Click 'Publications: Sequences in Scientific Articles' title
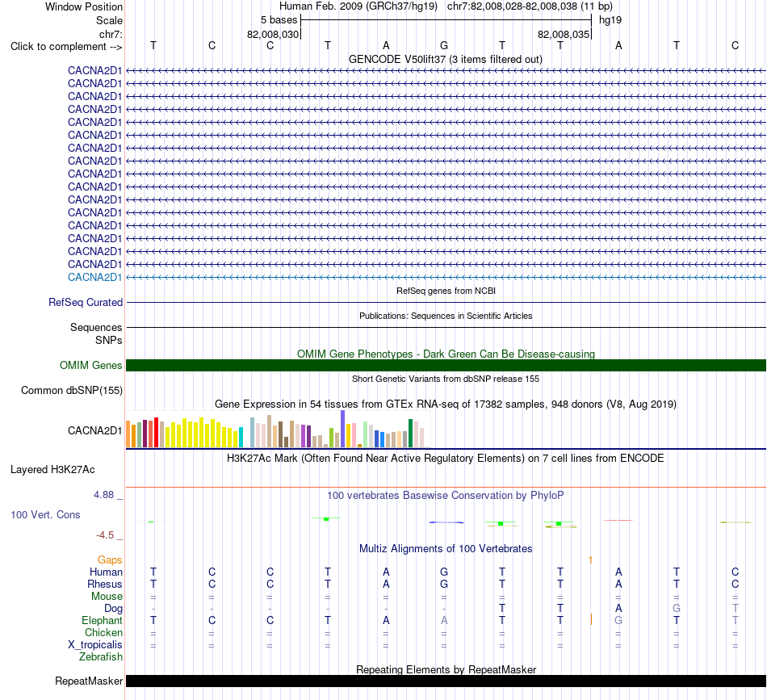Image resolution: width=767 pixels, height=700 pixels. tap(446, 316)
